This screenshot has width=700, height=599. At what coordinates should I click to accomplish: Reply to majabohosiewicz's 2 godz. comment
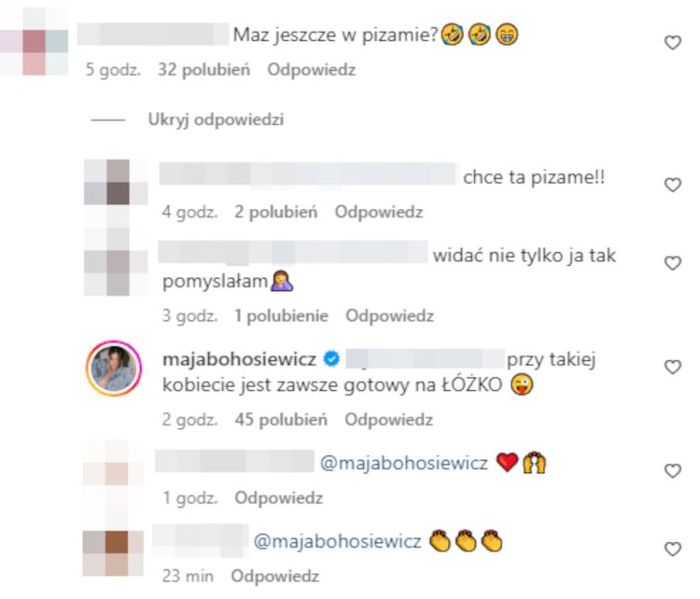[388, 420]
